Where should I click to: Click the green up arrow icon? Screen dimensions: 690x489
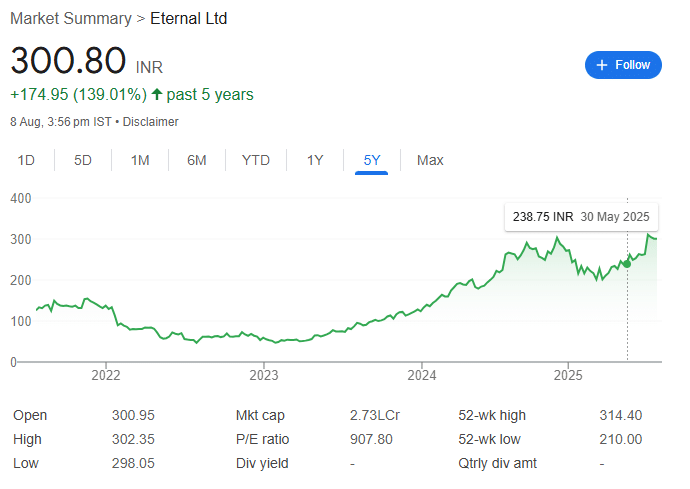157,94
